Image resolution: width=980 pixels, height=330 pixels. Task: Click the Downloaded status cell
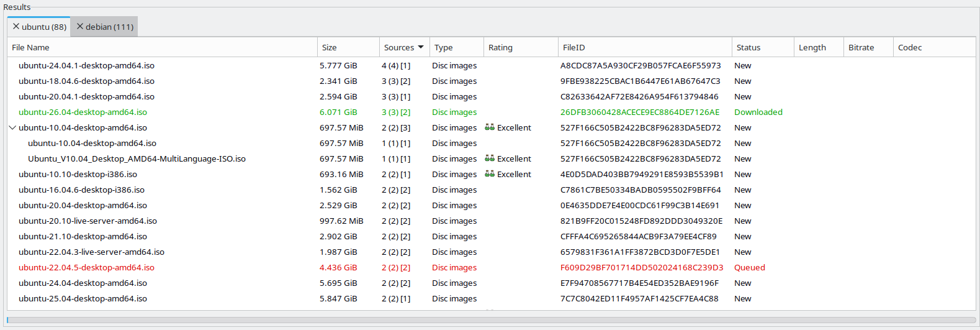click(758, 112)
